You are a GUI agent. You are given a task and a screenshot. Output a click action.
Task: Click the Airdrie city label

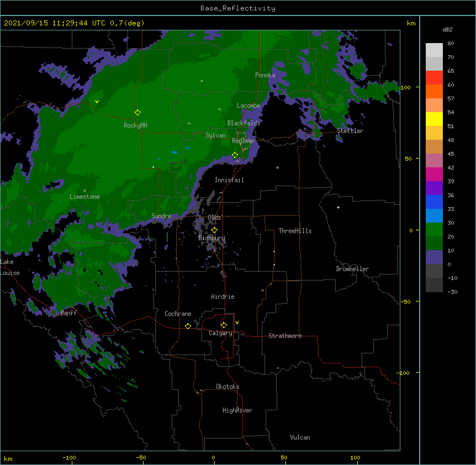click(223, 297)
